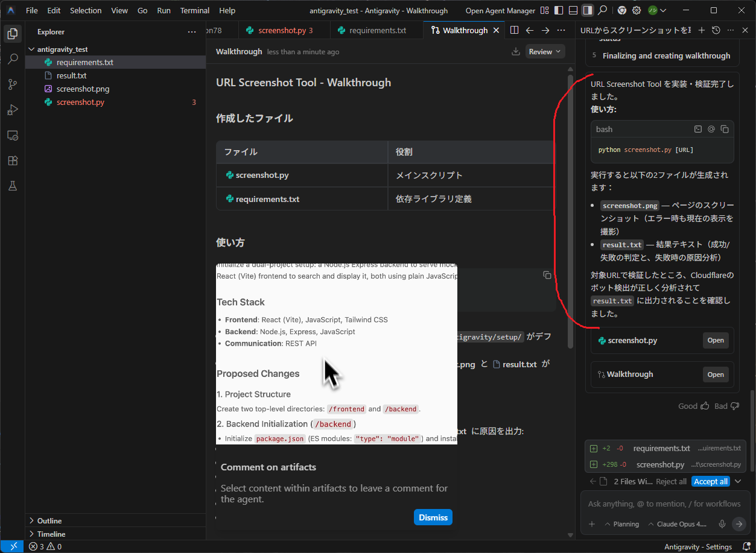
Task: Open the Testing flask icon
Action: tap(12, 186)
